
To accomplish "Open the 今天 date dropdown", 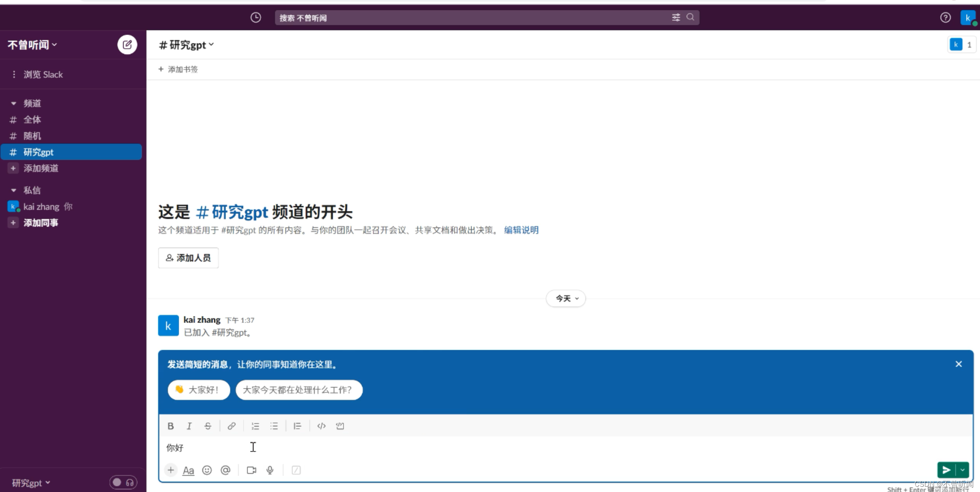I will pyautogui.click(x=566, y=298).
